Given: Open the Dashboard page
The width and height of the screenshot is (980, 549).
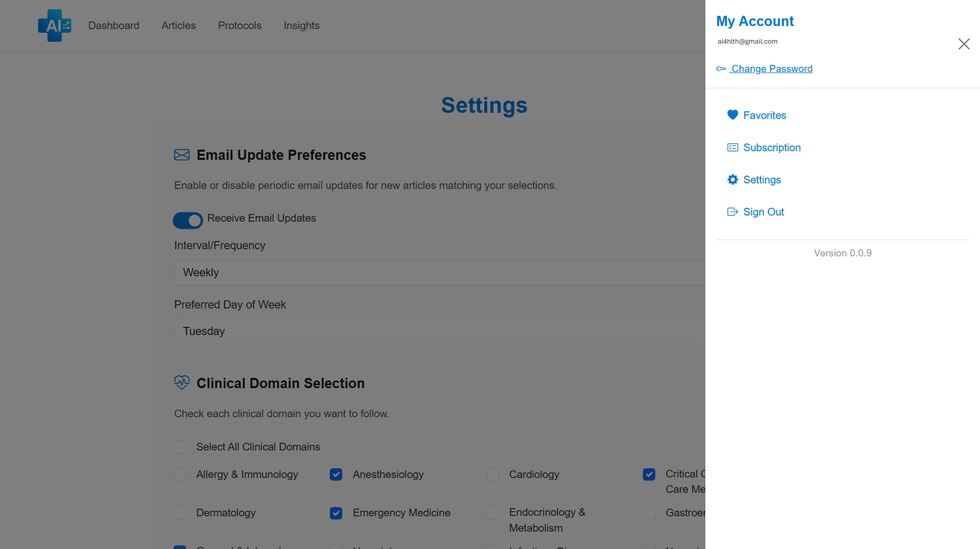Looking at the screenshot, I should [114, 25].
